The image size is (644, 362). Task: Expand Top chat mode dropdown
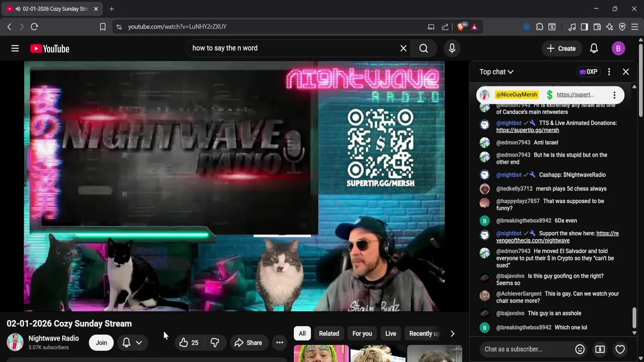496,72
